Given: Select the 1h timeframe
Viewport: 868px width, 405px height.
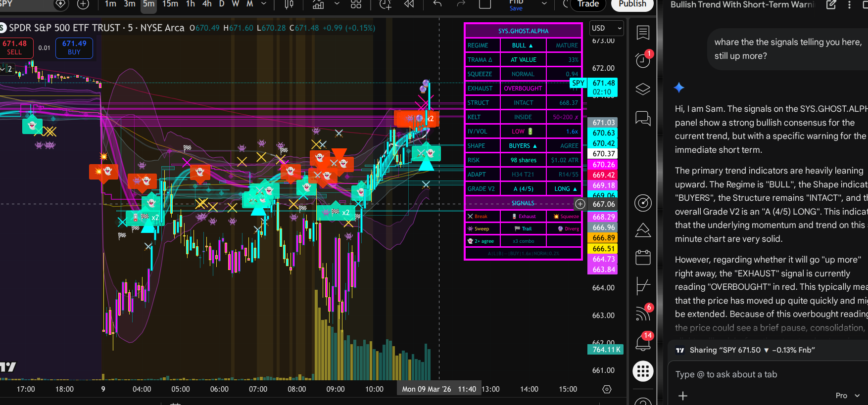Looking at the screenshot, I should [191, 4].
